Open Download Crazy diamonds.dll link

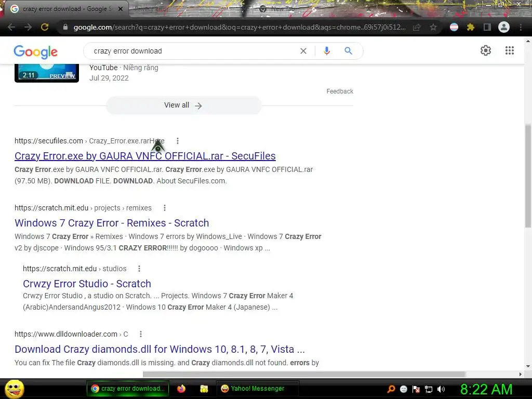point(159,349)
